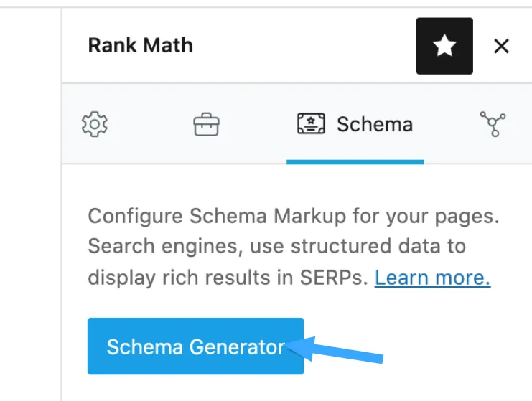Click the word Generator on the blue button
The image size is (532, 401).
(x=237, y=346)
